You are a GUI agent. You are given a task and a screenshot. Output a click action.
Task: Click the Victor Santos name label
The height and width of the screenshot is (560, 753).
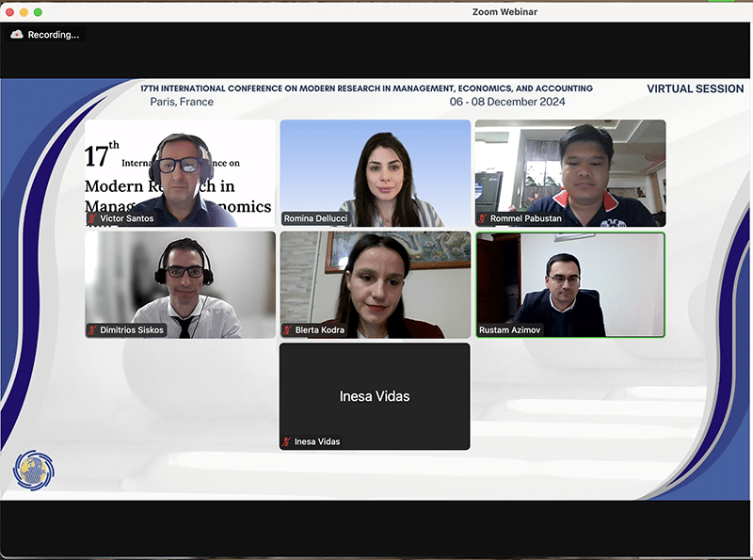coord(127,218)
